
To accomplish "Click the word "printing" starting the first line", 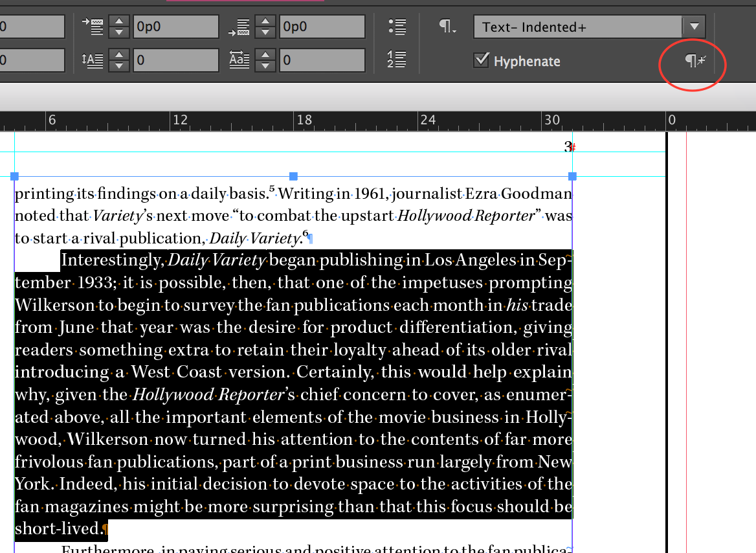I will tap(45, 194).
